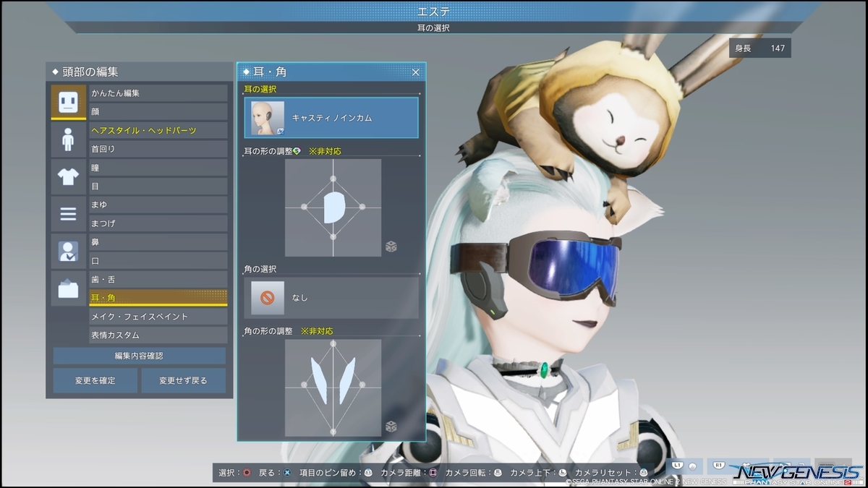Open the portrait checkmark icon in sidebar
The image size is (868, 488).
pyautogui.click(x=68, y=252)
